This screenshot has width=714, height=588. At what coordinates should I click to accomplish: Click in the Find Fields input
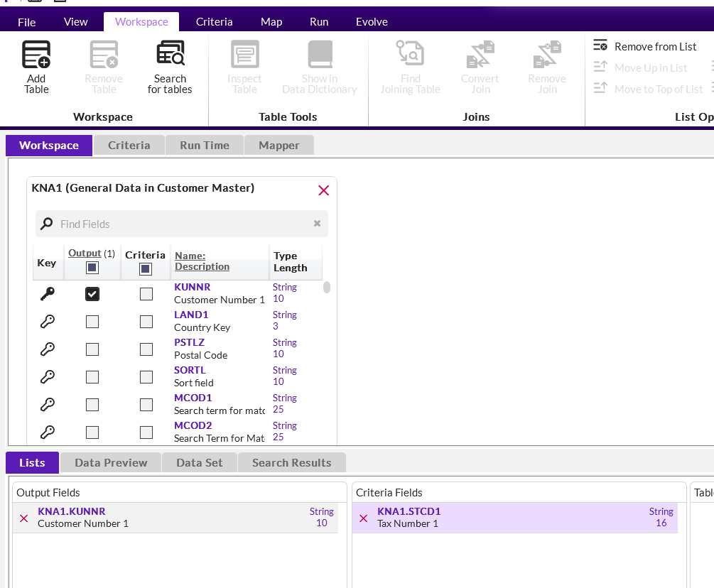[181, 224]
